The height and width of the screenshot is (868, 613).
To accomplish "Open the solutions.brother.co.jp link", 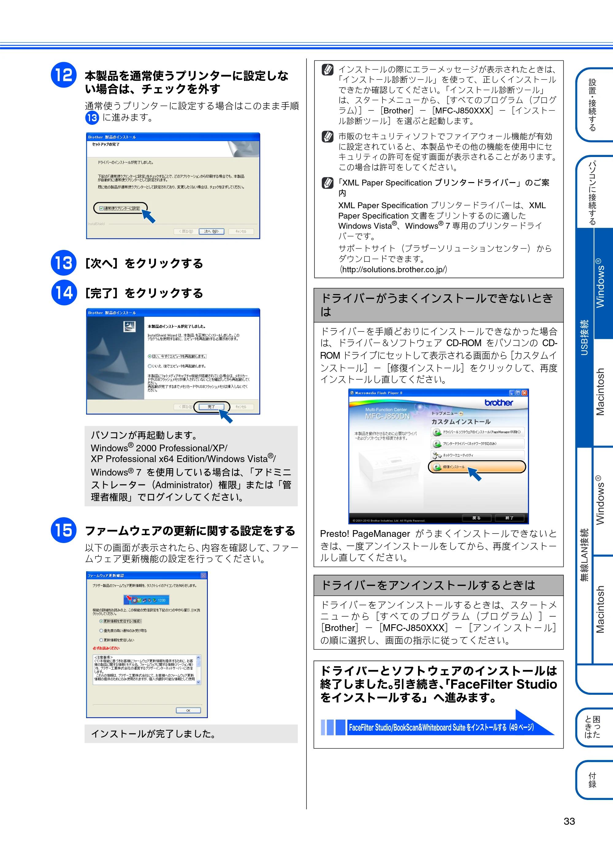I will 394,270.
